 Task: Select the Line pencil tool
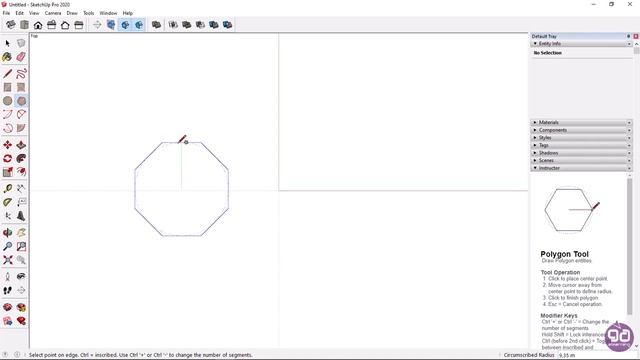pos(7,74)
